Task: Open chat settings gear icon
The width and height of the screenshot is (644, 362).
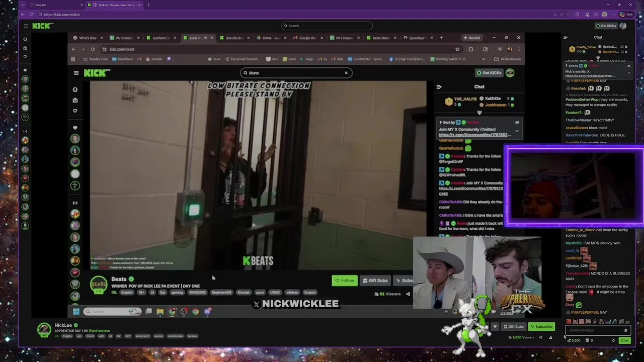Action: pos(613,340)
